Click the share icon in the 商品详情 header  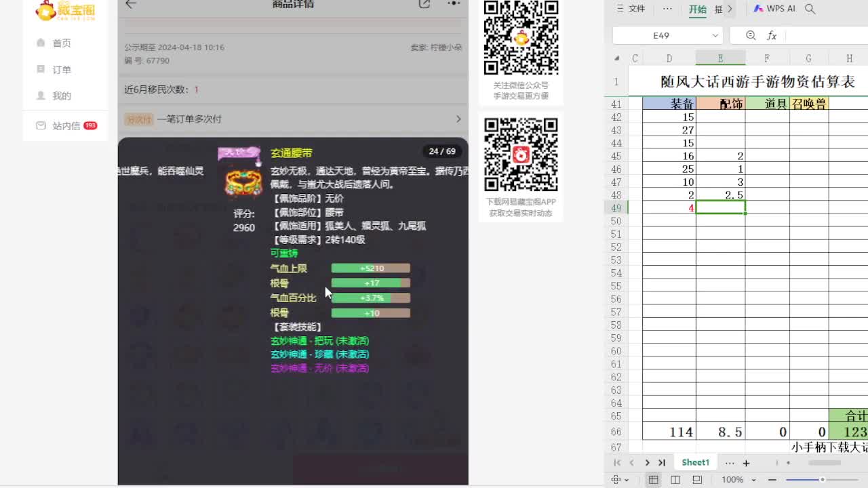click(425, 4)
